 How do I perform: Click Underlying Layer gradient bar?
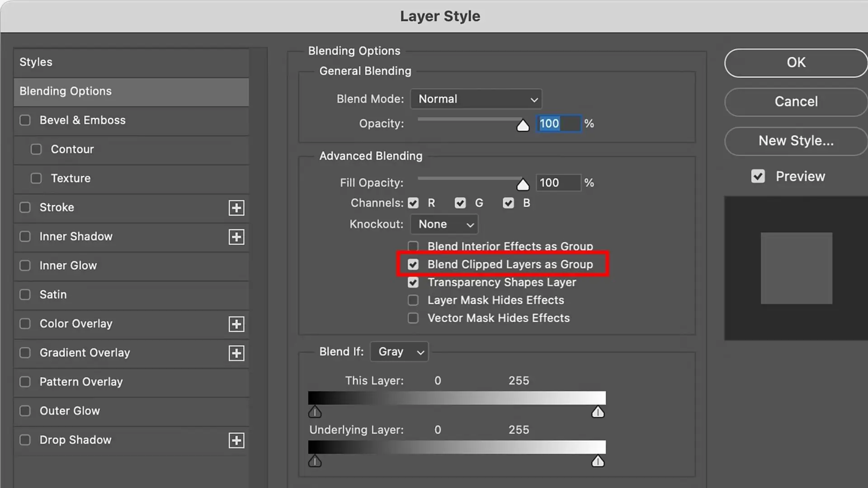pyautogui.click(x=457, y=447)
